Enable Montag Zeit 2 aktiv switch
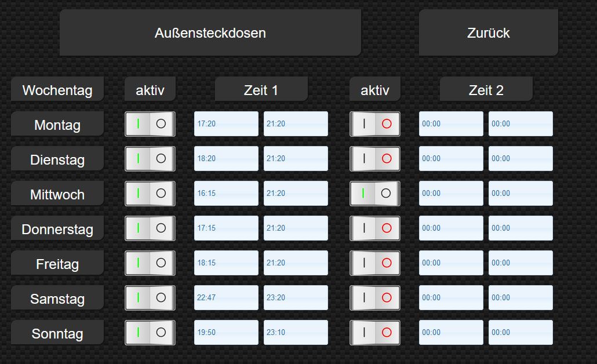Image resolution: width=597 pixels, height=364 pixels. tap(375, 124)
